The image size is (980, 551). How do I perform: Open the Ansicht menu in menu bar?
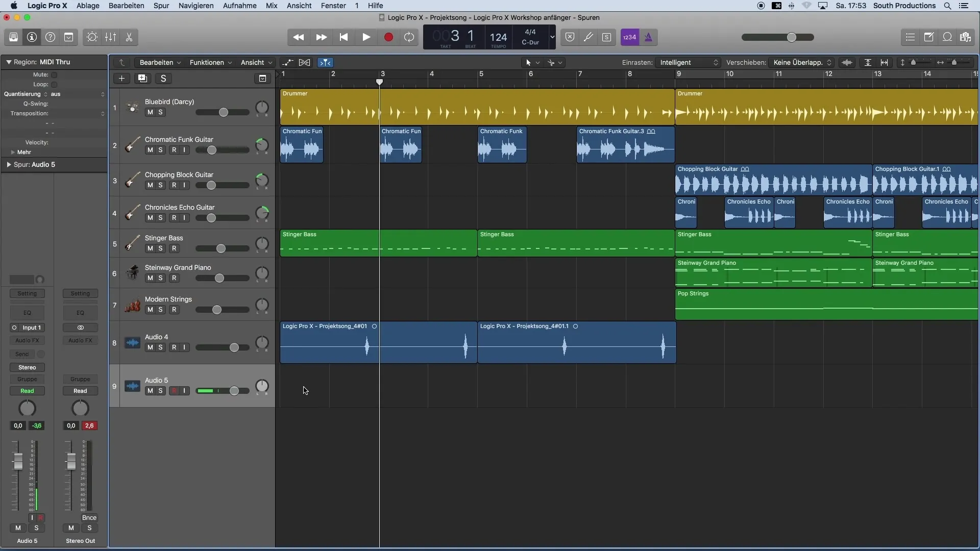click(x=299, y=6)
